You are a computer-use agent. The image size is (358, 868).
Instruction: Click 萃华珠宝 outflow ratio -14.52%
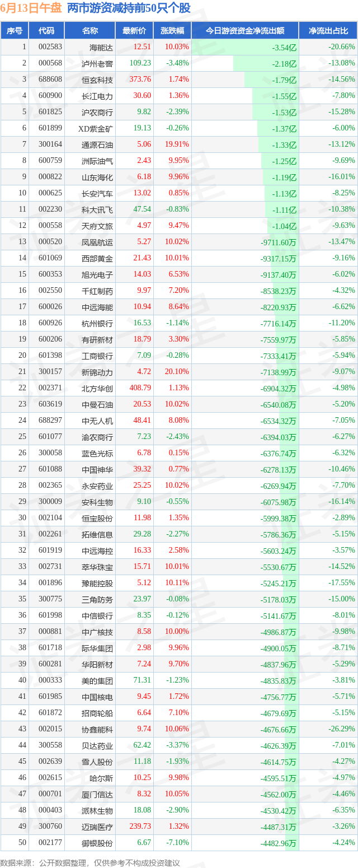point(341,567)
